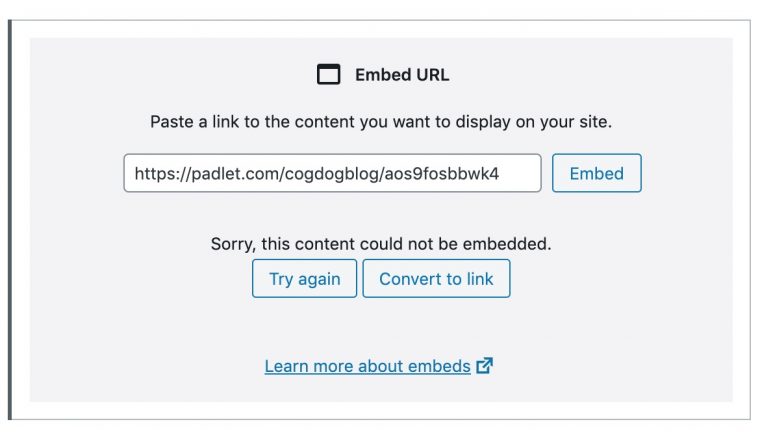Click the Embed URL heading text

tap(402, 75)
